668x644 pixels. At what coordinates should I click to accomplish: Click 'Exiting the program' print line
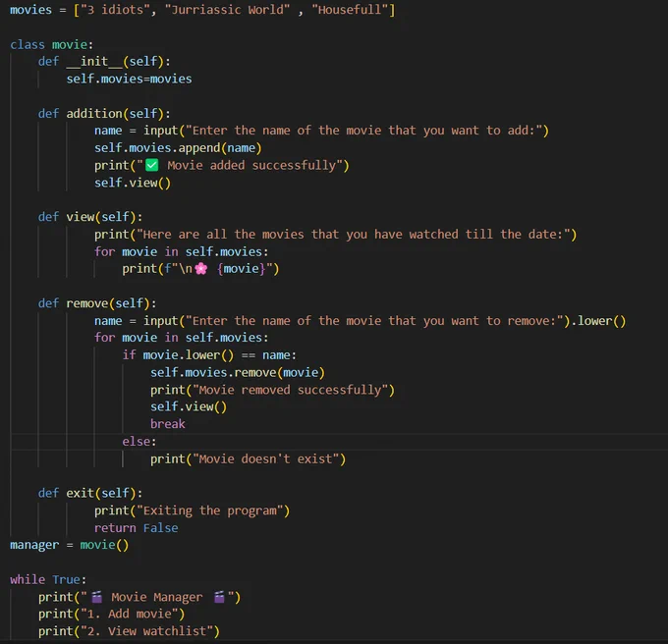[x=193, y=510]
